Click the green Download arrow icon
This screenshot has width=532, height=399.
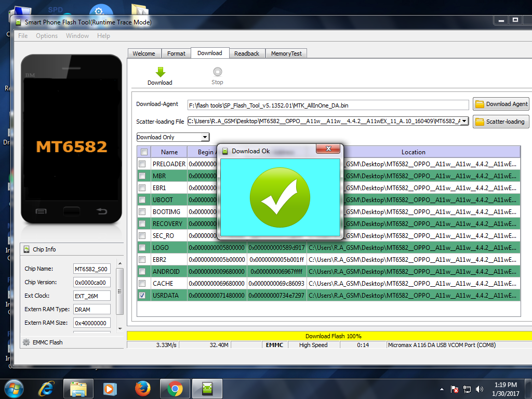[160, 72]
